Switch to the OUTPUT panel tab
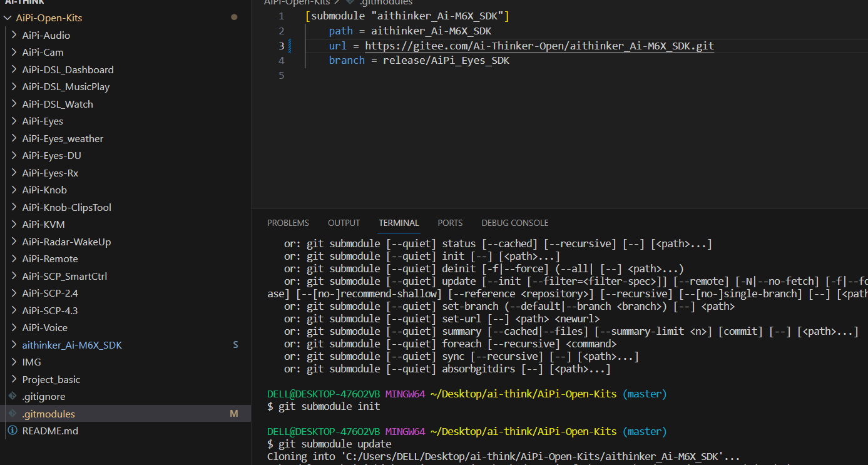This screenshot has width=868, height=465. [x=344, y=223]
